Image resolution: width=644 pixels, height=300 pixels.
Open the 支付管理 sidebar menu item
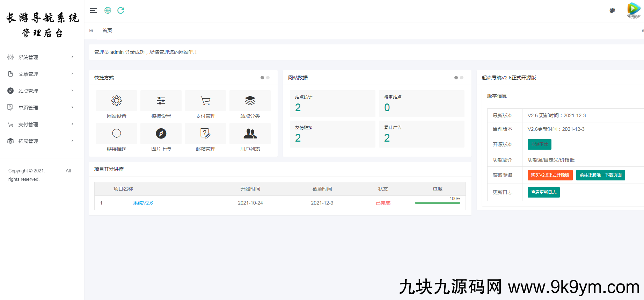pos(40,124)
